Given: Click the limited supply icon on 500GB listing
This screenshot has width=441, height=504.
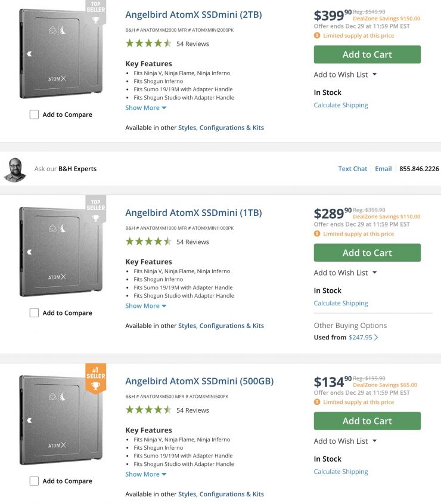Looking at the screenshot, I should [x=317, y=402].
